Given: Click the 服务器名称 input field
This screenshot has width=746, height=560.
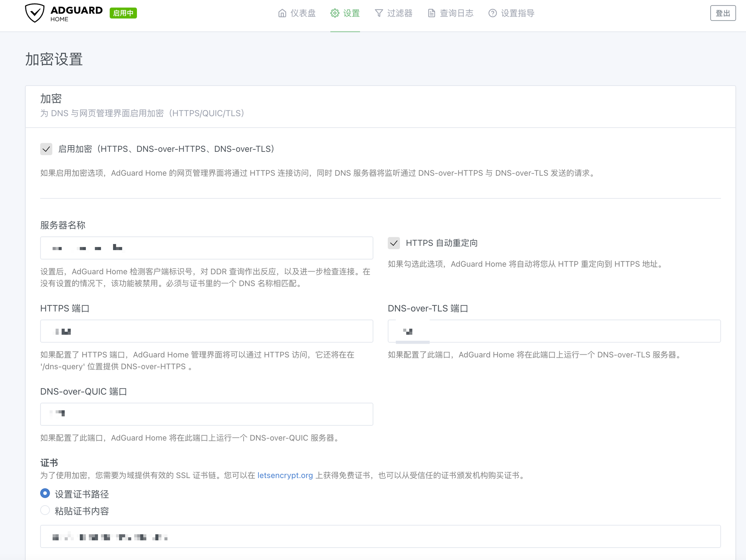Looking at the screenshot, I should coord(207,248).
